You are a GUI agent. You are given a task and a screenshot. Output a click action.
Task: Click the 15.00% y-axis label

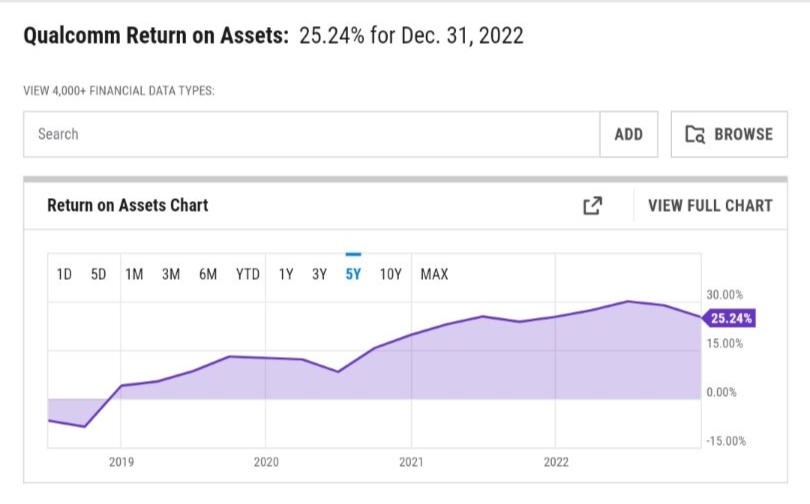point(725,343)
